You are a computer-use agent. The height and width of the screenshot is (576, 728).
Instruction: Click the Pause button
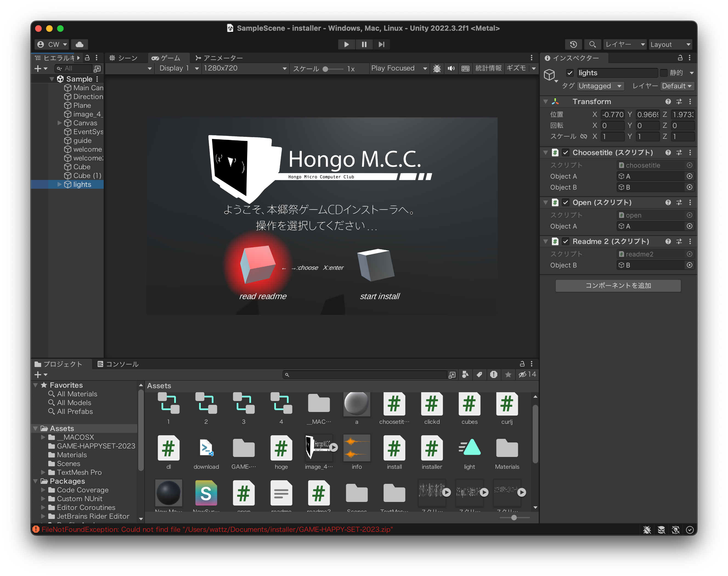364,44
